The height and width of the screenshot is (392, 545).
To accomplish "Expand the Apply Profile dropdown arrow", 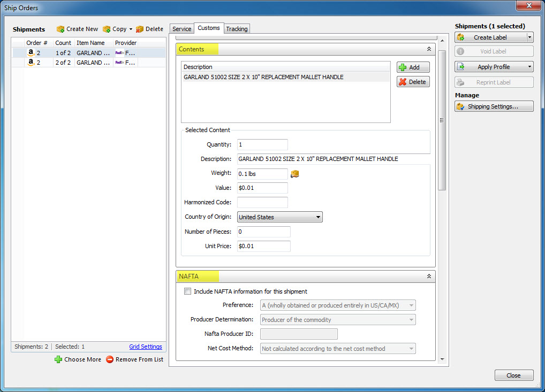I will 529,67.
